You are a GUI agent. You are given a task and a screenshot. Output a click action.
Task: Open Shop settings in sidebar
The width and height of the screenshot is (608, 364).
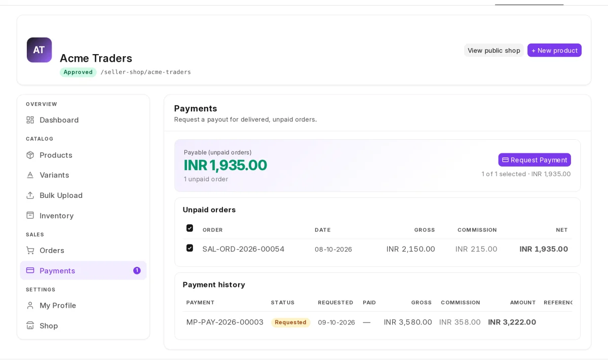click(84, 326)
